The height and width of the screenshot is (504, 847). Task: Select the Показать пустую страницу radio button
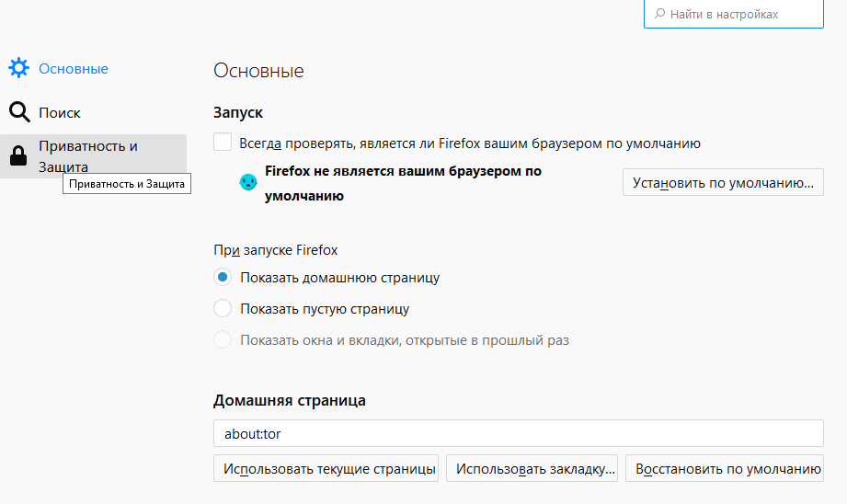point(223,308)
